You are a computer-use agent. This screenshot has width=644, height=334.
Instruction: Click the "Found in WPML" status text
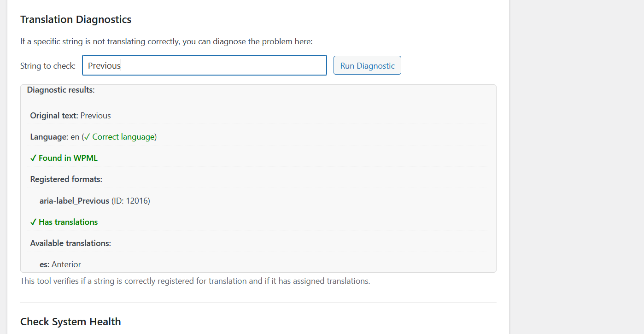(x=68, y=158)
